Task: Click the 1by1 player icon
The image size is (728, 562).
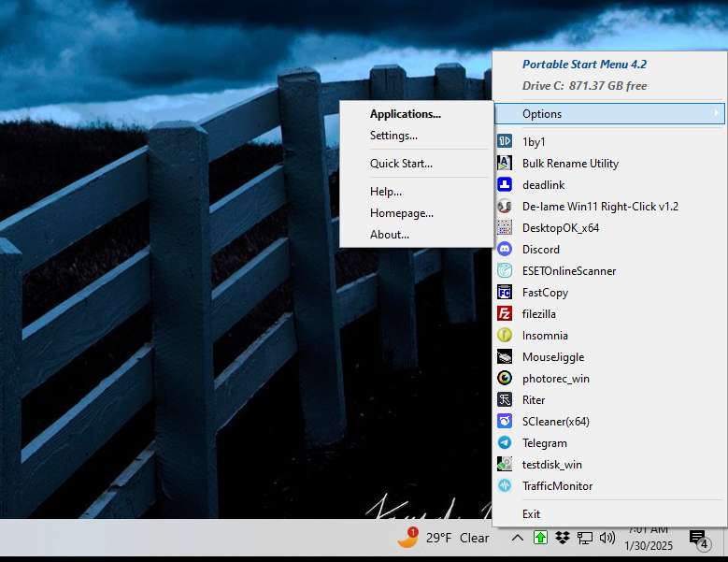Action: coord(505,141)
